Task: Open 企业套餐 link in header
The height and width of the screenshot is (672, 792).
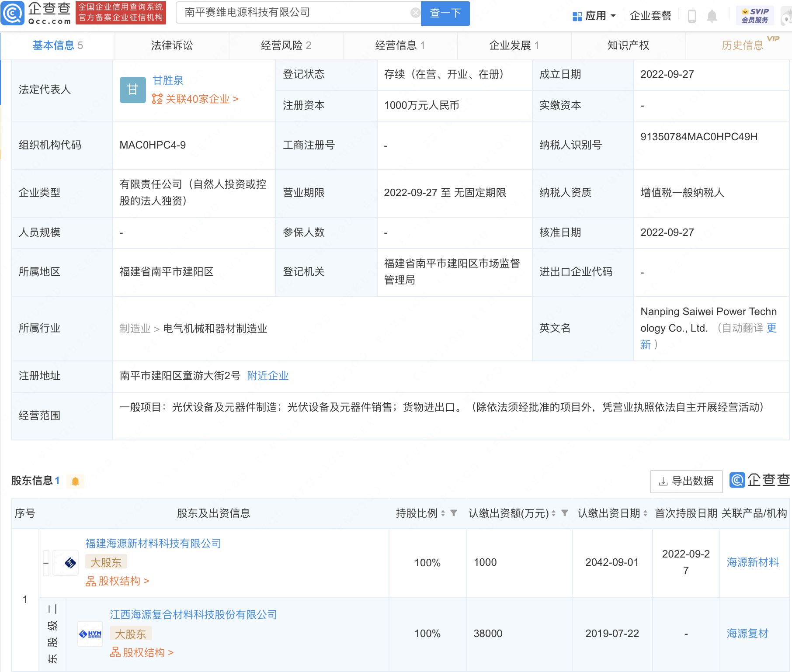Action: click(x=650, y=16)
